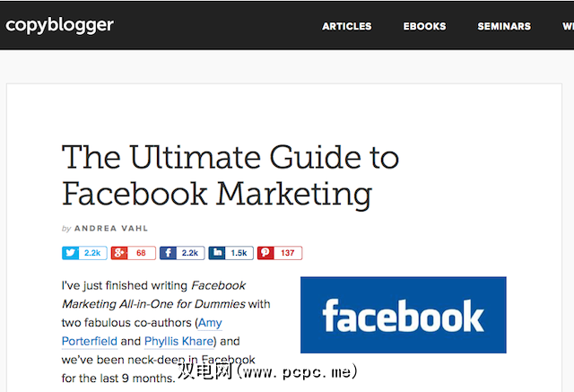Open the Pinterest 137 pin count
Viewport: 574px width, 392px height.
coord(288,253)
